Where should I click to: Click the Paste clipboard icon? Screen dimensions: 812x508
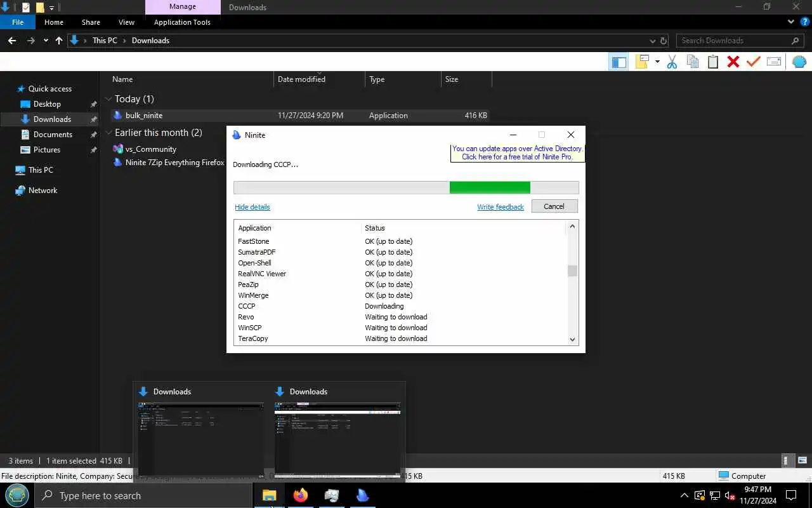pyautogui.click(x=713, y=62)
